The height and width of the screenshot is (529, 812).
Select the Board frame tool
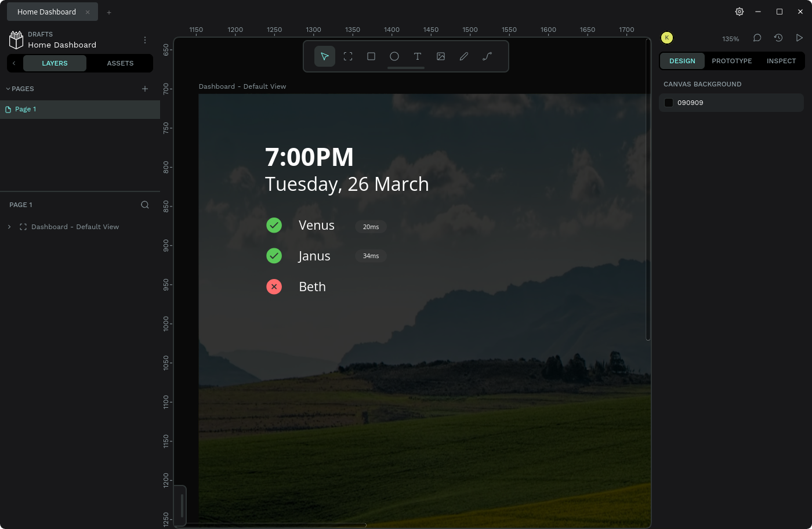click(x=348, y=56)
